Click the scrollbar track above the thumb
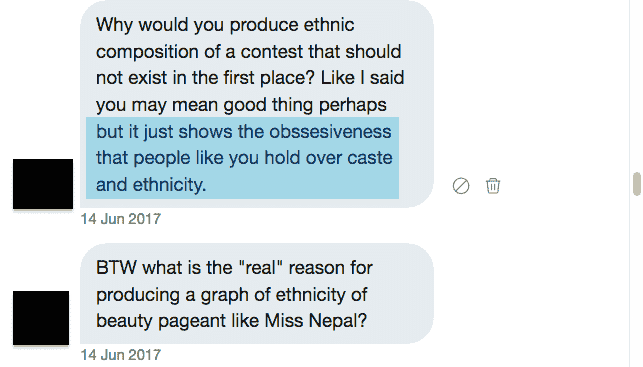The width and height of the screenshot is (643, 367). [636, 86]
